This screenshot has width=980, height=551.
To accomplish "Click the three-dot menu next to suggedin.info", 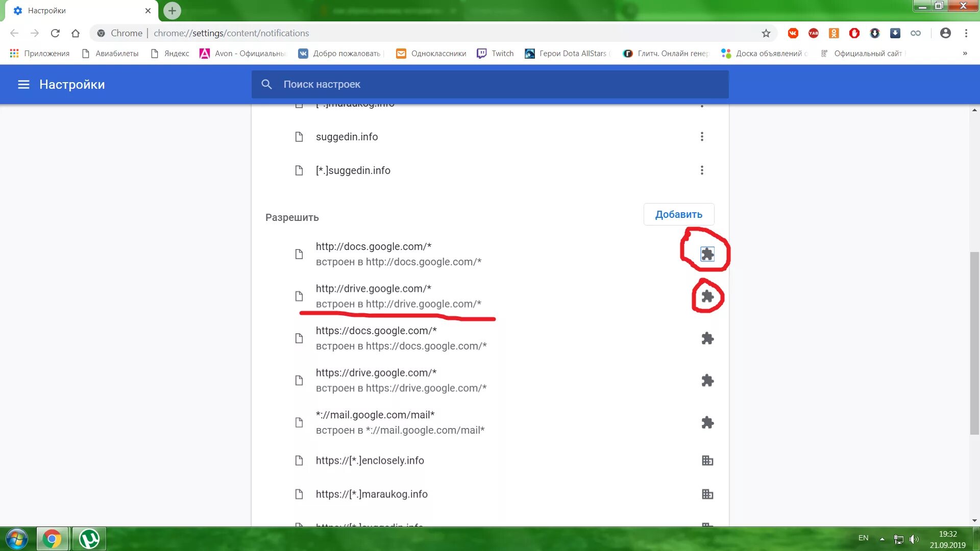I will [x=702, y=137].
